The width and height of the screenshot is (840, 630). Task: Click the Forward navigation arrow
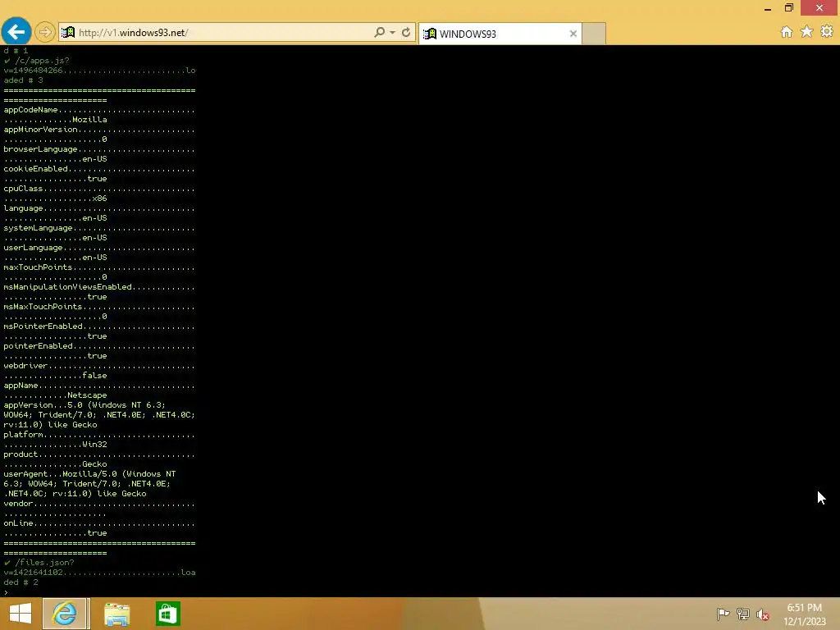tap(45, 32)
